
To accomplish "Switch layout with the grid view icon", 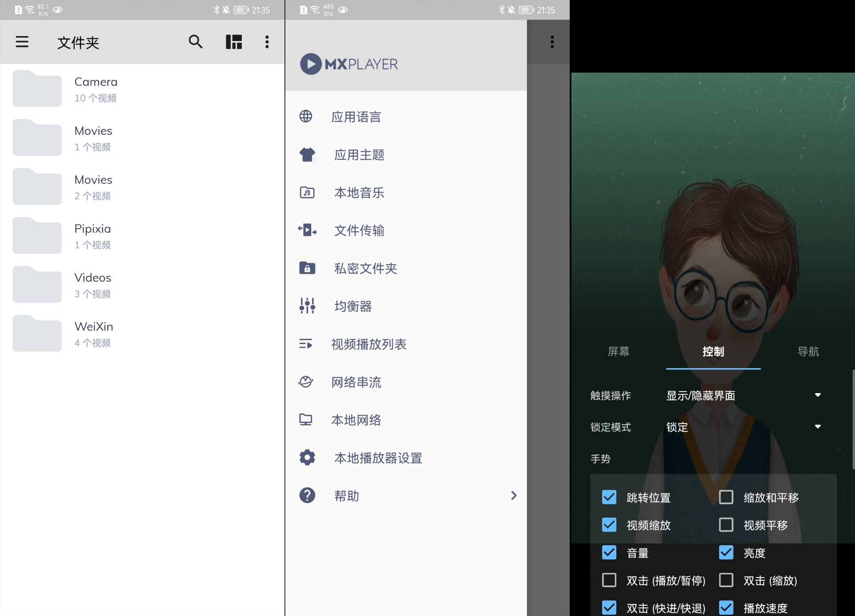I will (x=234, y=42).
